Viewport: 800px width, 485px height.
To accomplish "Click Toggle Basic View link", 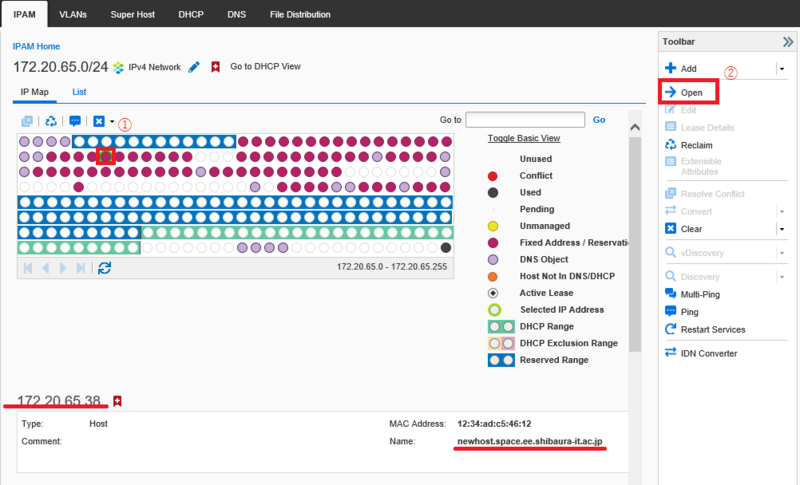I will click(x=523, y=138).
